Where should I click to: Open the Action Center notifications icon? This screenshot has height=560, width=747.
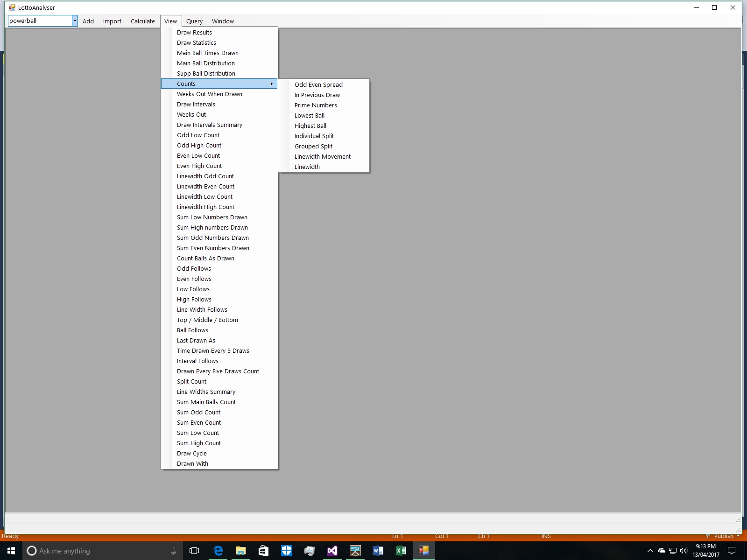[x=732, y=551]
